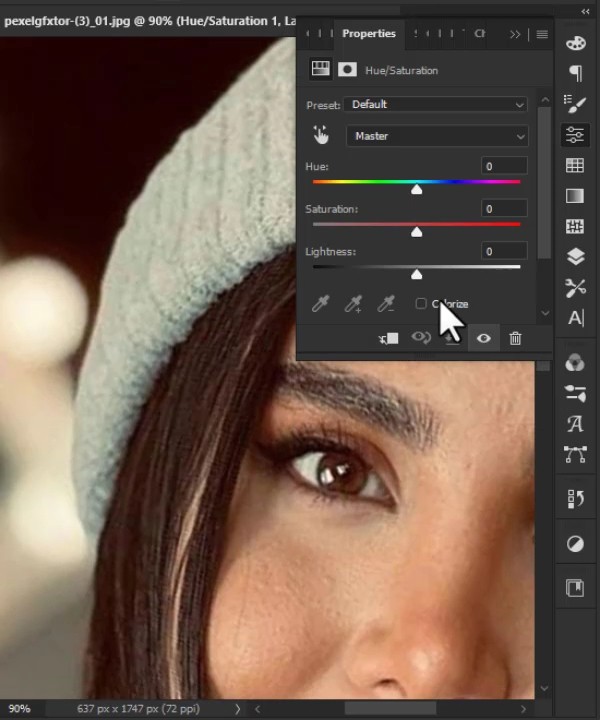Switch to the truncated 'Ch' tab beside Properties

480,34
